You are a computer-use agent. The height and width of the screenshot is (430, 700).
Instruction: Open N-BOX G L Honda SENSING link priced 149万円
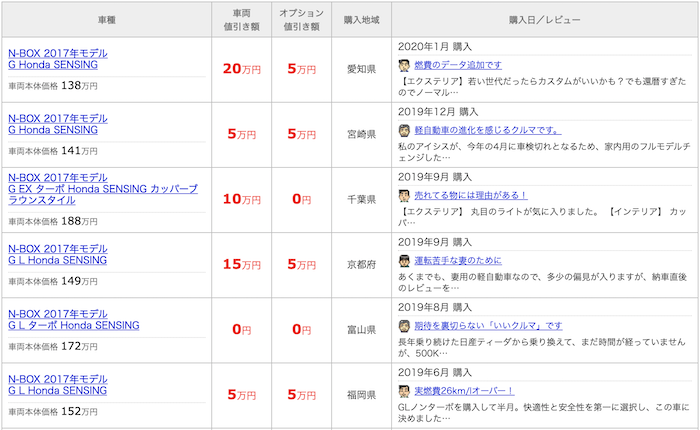58,255
